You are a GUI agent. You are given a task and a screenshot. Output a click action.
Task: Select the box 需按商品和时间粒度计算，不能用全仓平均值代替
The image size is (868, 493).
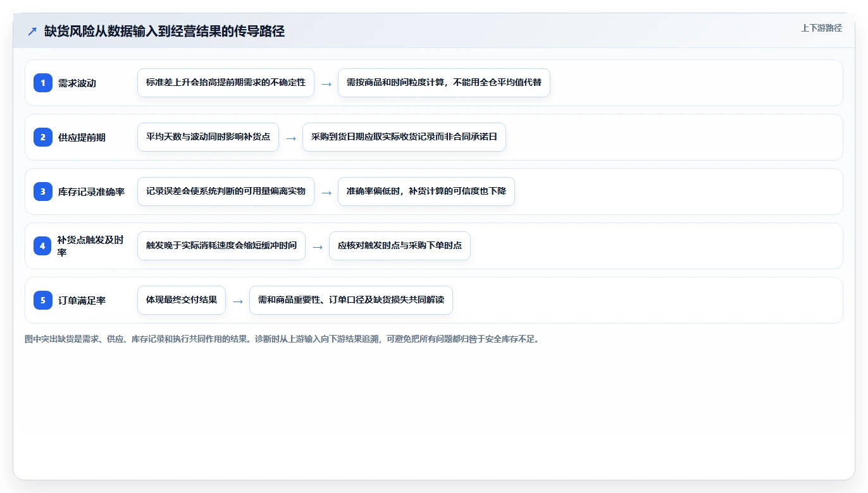444,83
